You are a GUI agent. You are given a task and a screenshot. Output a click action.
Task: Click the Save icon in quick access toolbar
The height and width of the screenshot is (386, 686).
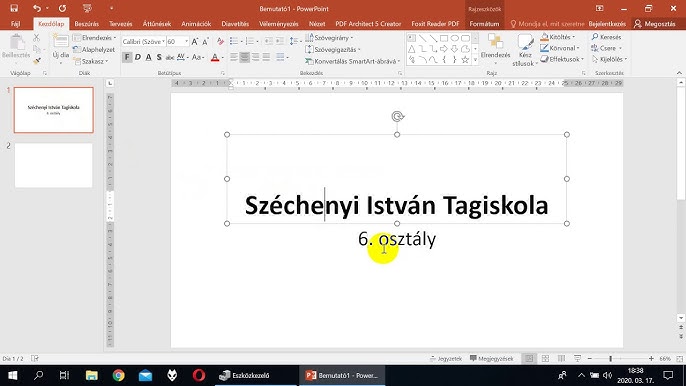point(14,8)
